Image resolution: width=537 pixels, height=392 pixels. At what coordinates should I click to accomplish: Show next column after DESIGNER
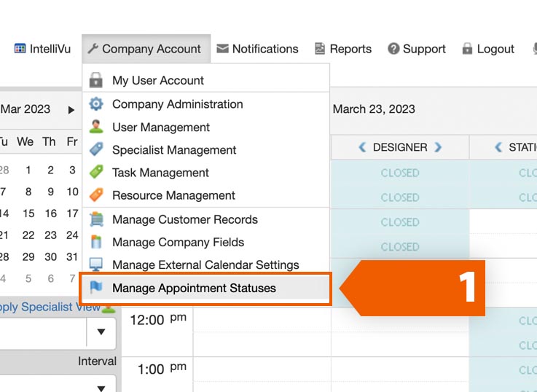(438, 147)
